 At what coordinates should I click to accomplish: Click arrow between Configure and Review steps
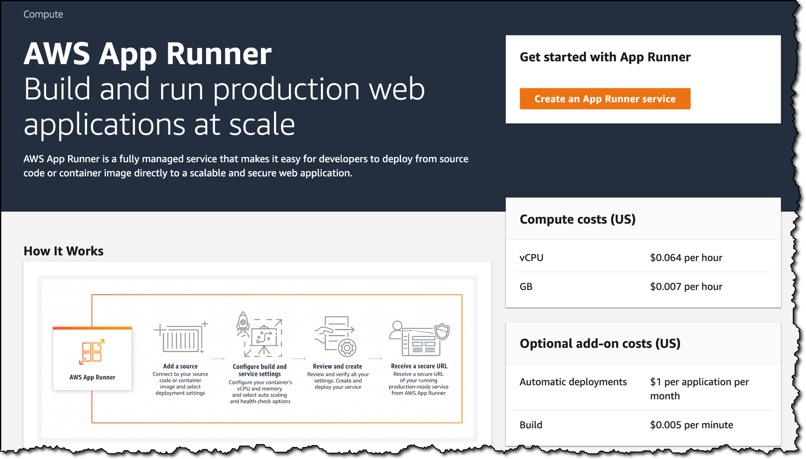299,358
